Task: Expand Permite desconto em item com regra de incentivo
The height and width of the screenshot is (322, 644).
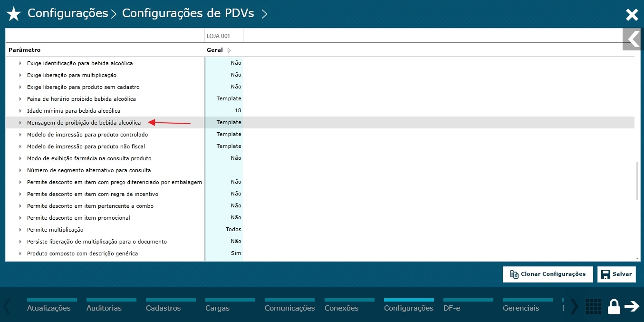Action: (20, 194)
